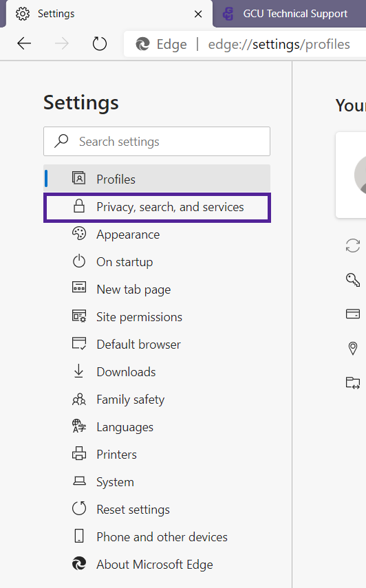Open Privacy, search, and services settings

(157, 208)
